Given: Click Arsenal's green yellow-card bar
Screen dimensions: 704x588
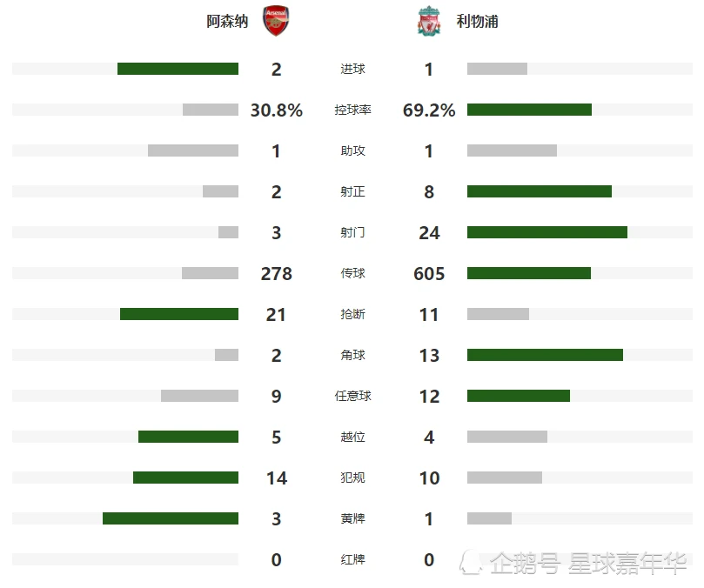Looking at the screenshot, I should point(171,518).
